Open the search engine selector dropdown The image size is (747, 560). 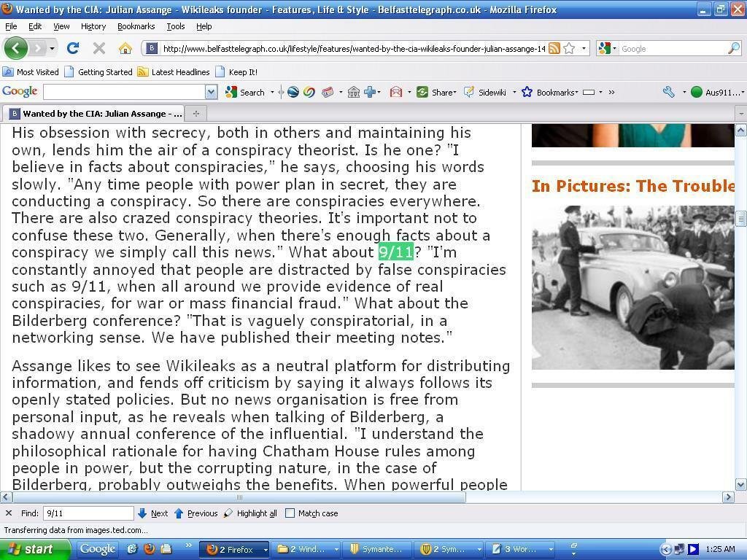[614, 48]
